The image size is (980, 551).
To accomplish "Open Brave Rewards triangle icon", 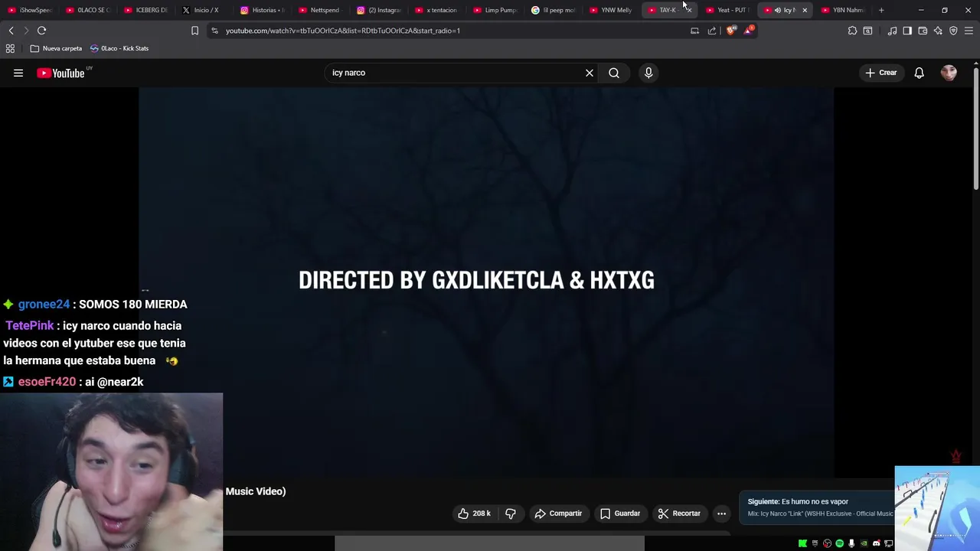I will point(749,31).
